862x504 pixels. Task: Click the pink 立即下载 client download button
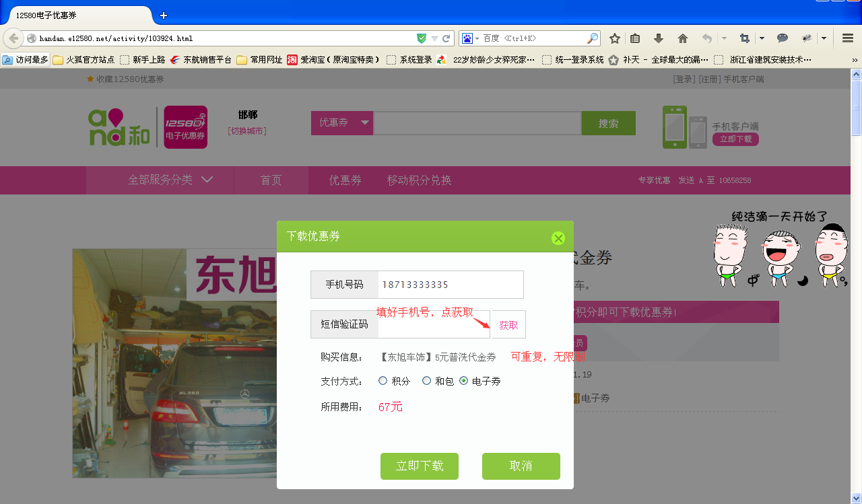click(x=735, y=139)
